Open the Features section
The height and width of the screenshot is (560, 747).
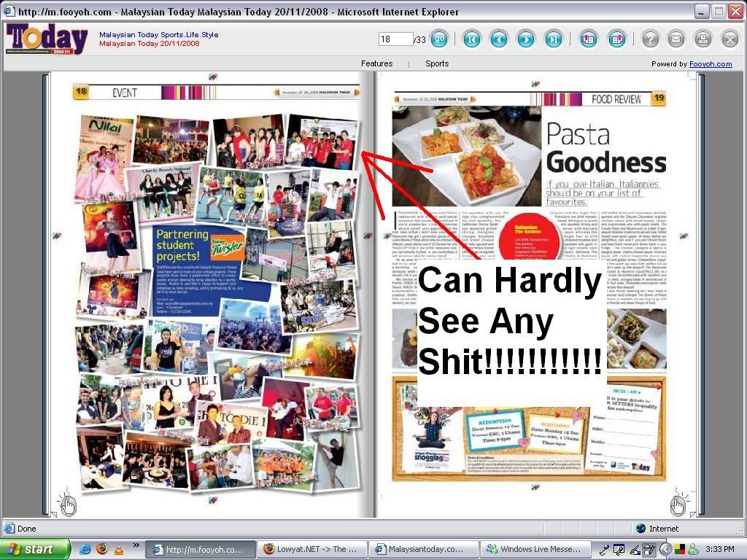(x=376, y=63)
